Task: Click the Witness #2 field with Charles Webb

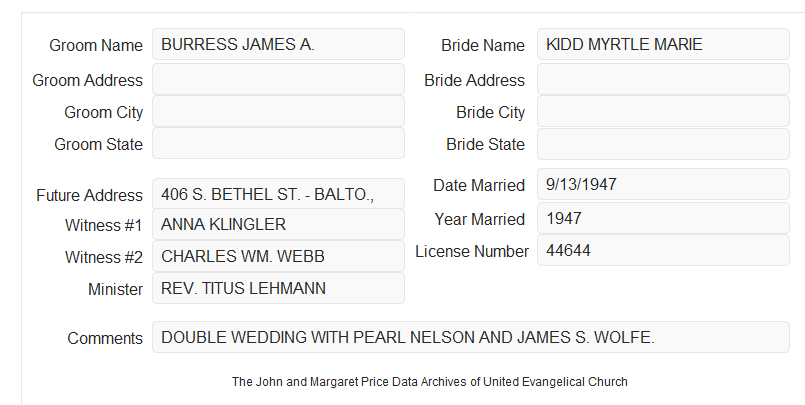Action: pyautogui.click(x=278, y=256)
